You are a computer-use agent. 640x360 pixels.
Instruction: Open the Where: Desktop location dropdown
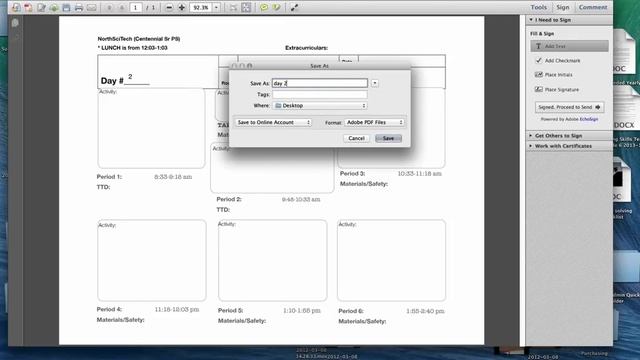point(320,106)
